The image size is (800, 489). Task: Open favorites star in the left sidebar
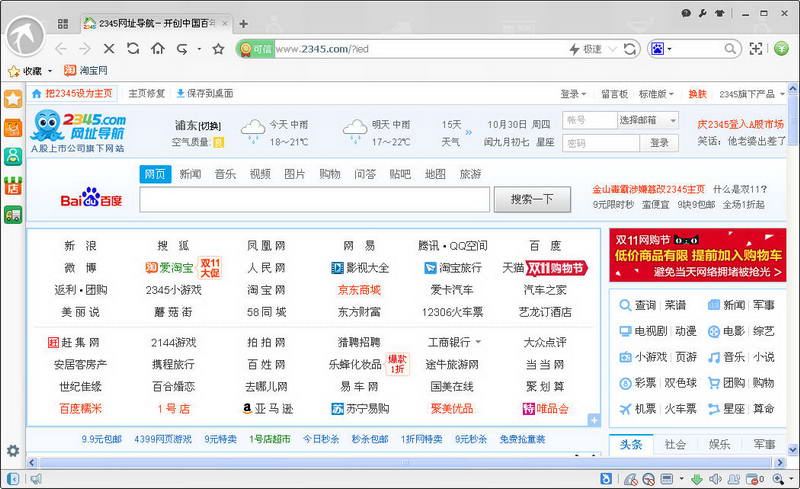pos(13,99)
